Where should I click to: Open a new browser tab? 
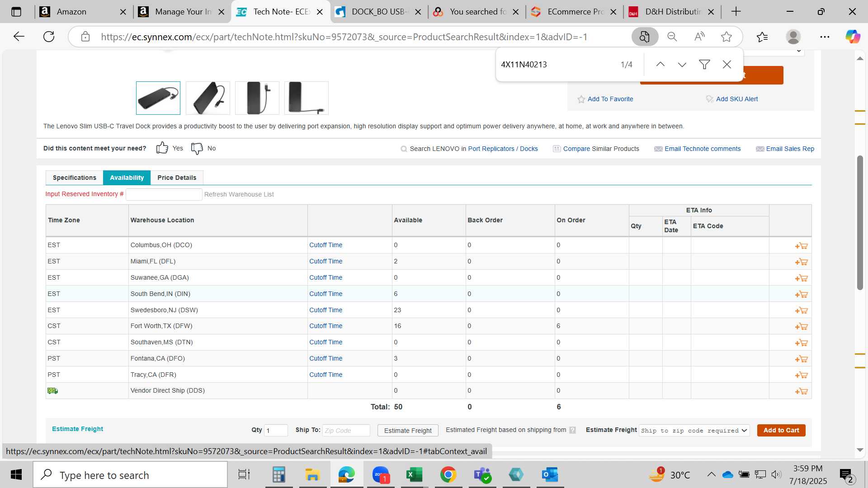736,12
